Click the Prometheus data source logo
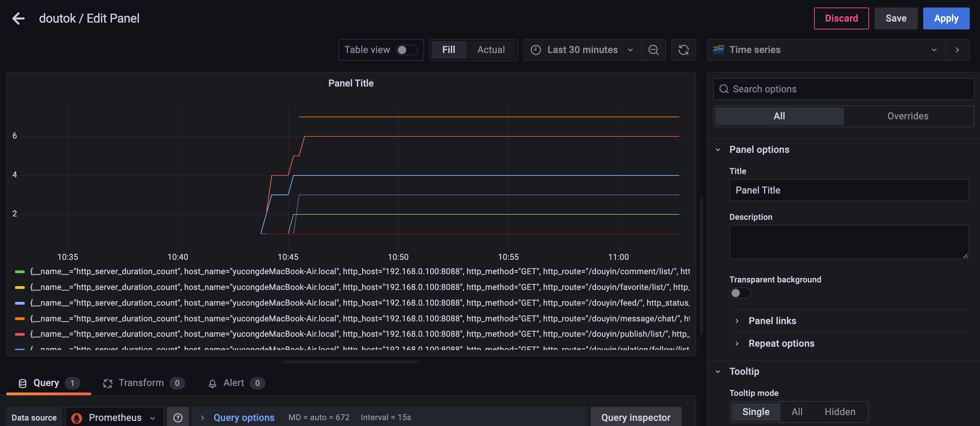Screen dimensions: 980x426 pyautogui.click(x=76, y=418)
